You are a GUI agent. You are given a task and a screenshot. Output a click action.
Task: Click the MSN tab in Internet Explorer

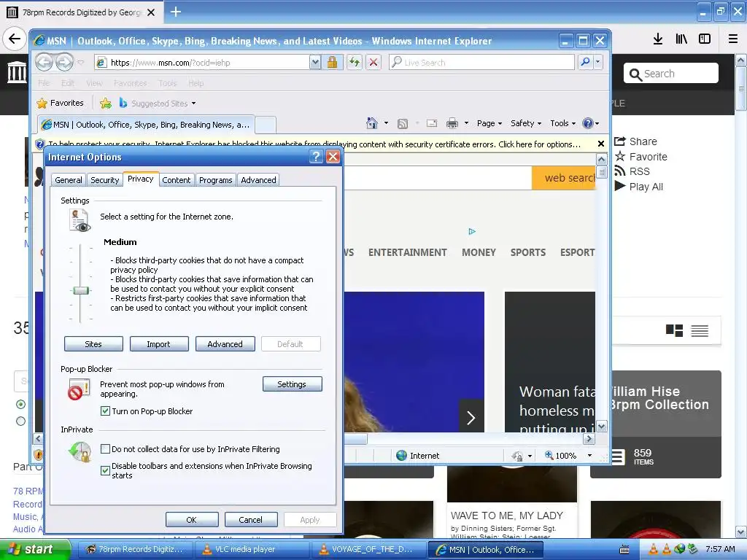point(146,125)
